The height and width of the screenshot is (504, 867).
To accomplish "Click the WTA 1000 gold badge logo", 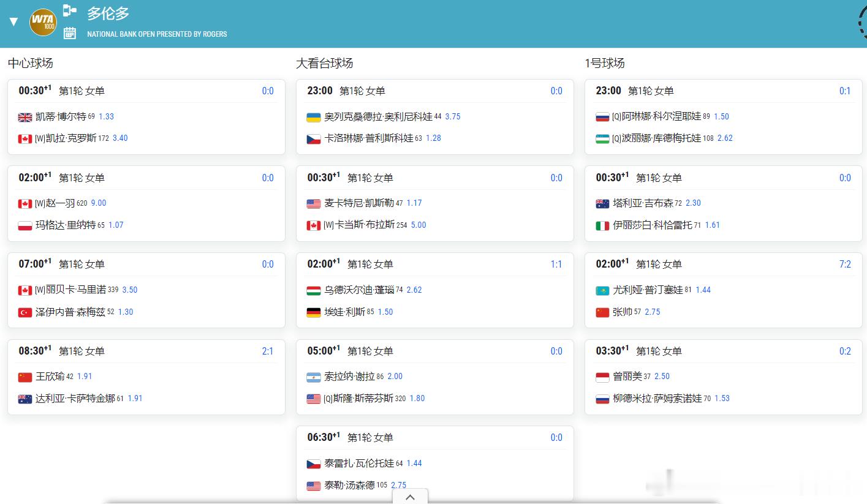I will (x=43, y=22).
